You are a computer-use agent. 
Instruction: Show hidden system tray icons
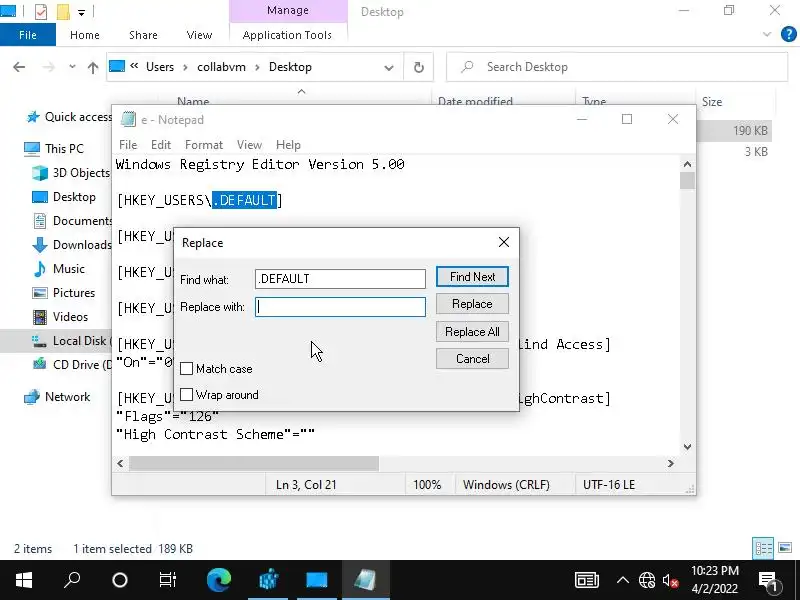tap(622, 580)
